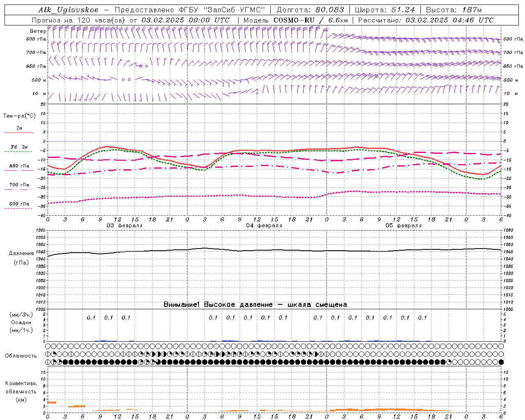Click the 1060 value on left pressure axis

pyautogui.click(x=41, y=231)
